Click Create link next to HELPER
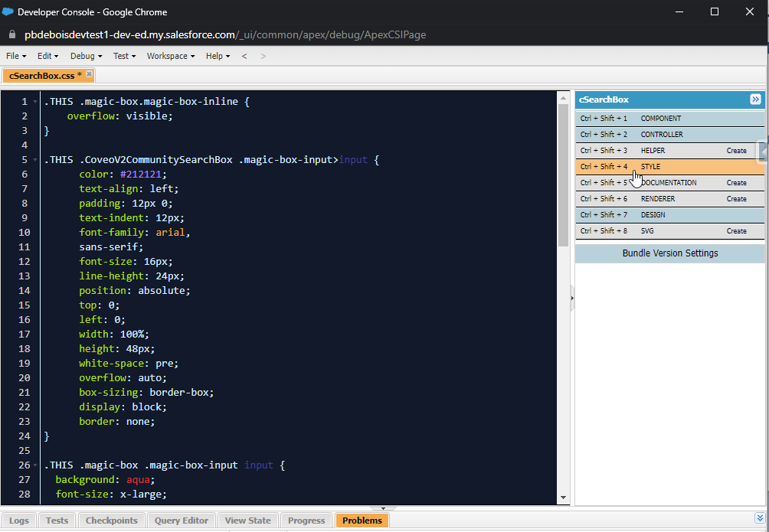Screen dimensions: 769x532 (736, 151)
